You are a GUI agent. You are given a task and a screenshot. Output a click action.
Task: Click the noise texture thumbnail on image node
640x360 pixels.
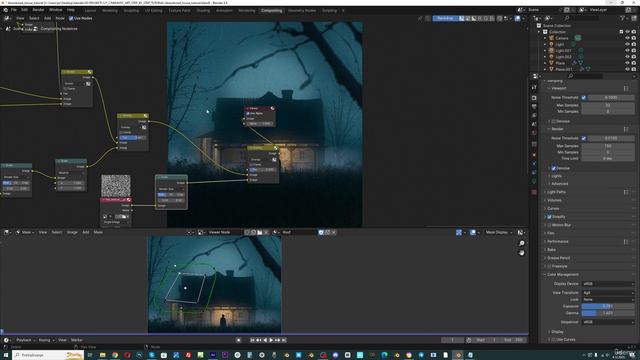point(116,186)
